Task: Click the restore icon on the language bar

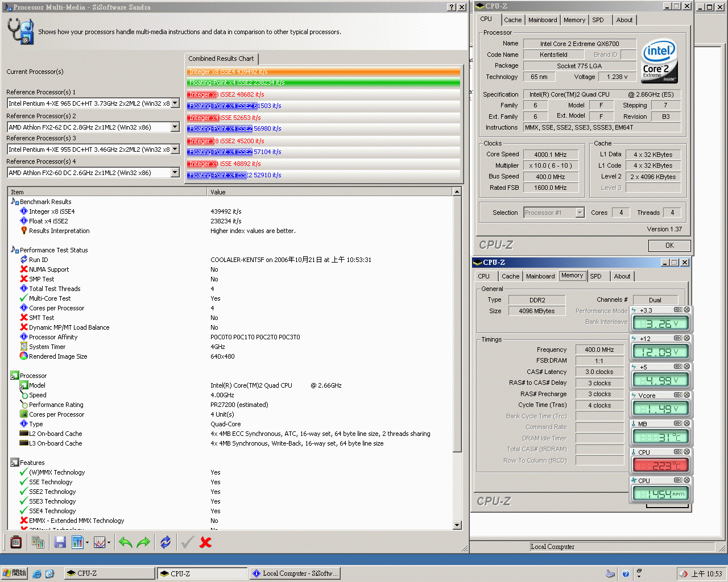Action: [x=639, y=570]
